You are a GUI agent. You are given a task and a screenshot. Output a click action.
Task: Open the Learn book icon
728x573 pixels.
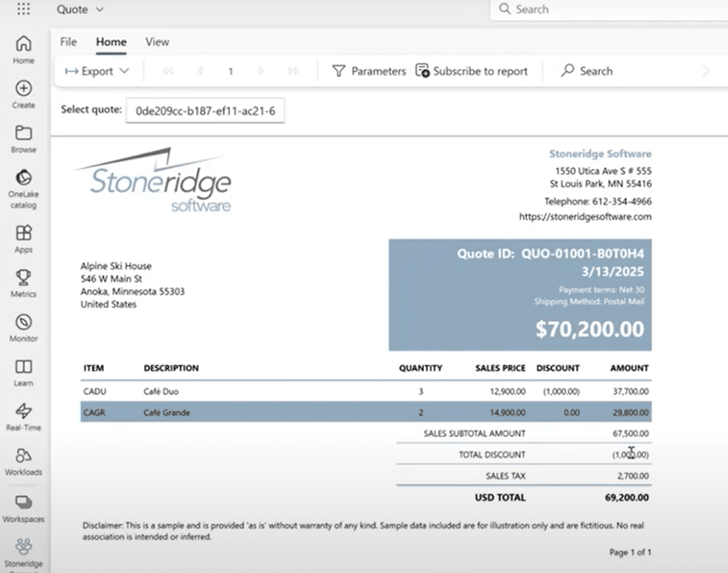[x=24, y=371]
